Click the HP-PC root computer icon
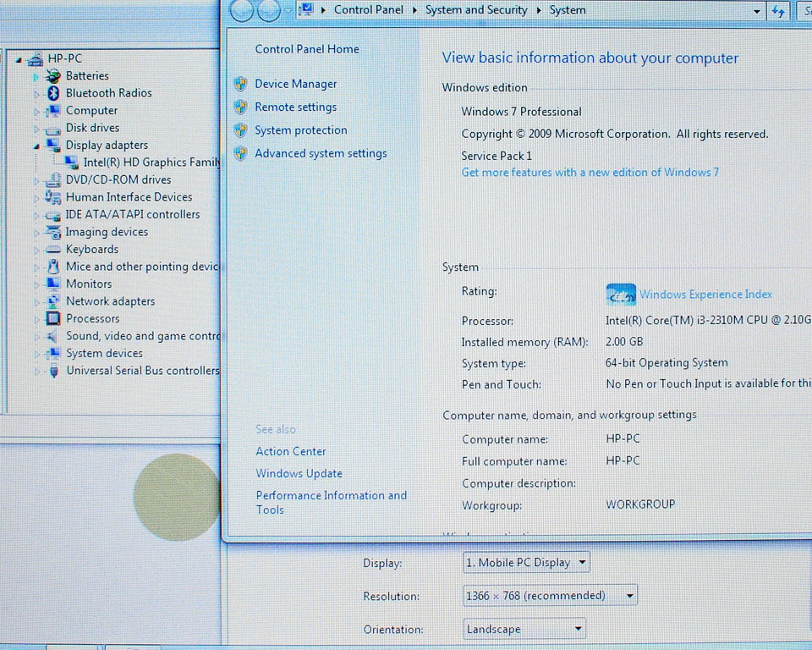 click(35, 59)
